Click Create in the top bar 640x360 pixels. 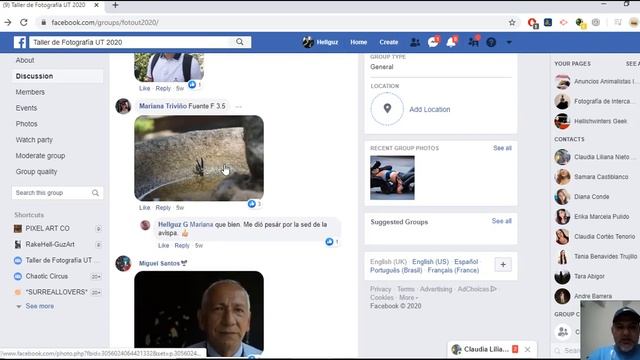pyautogui.click(x=389, y=42)
